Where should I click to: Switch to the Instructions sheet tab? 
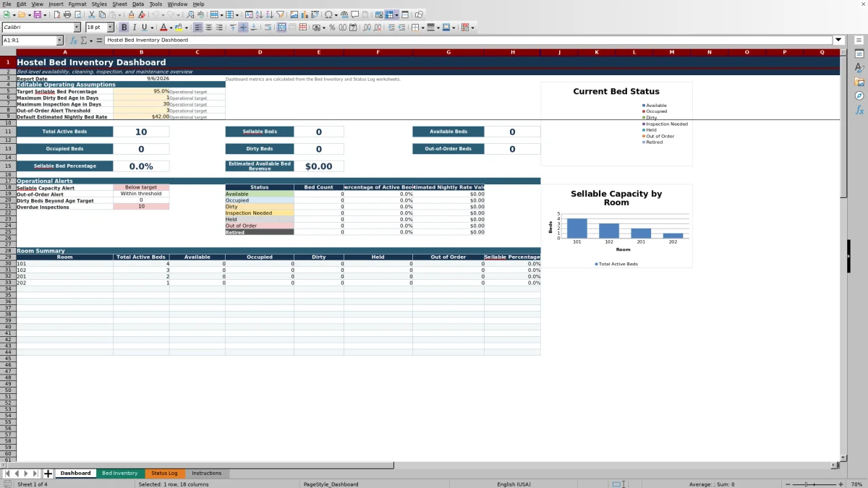click(x=207, y=473)
